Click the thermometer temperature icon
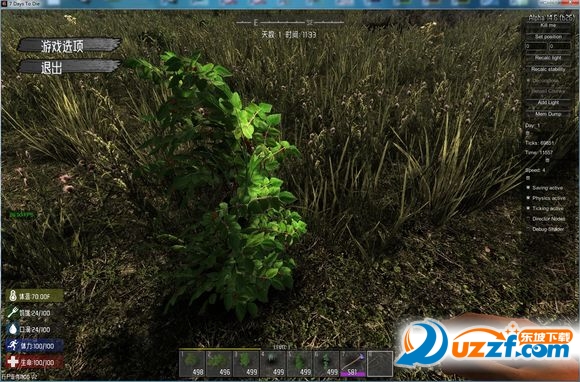 (13, 296)
